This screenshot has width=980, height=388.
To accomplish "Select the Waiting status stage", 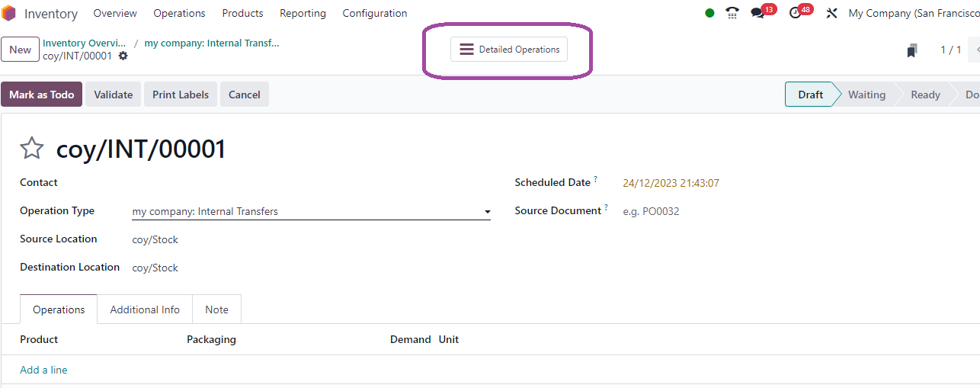I will [866, 95].
